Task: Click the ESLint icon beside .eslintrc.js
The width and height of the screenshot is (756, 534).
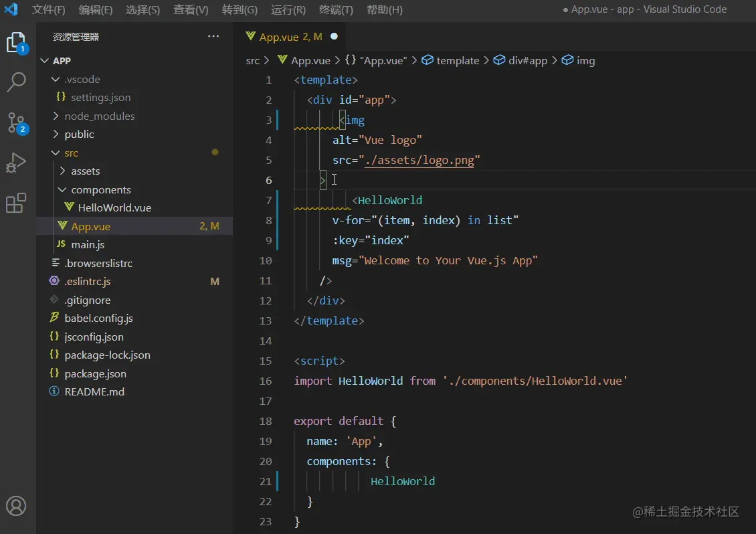Action: (x=54, y=281)
